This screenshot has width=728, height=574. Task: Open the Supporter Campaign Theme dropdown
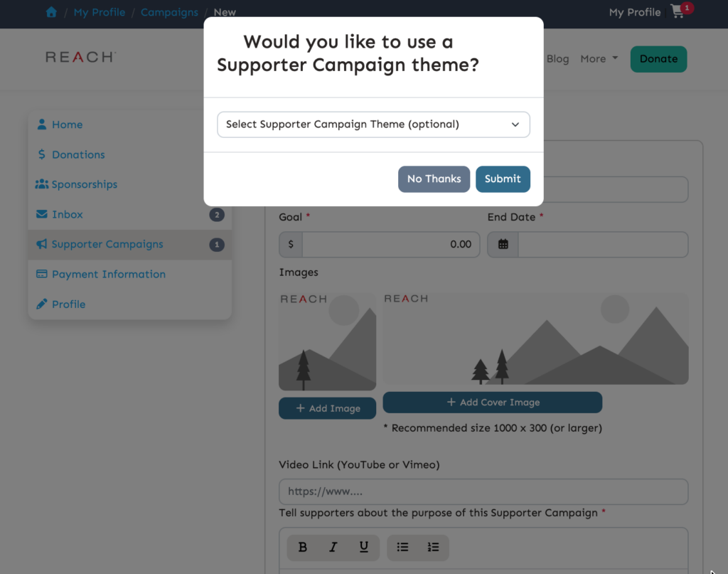click(373, 124)
